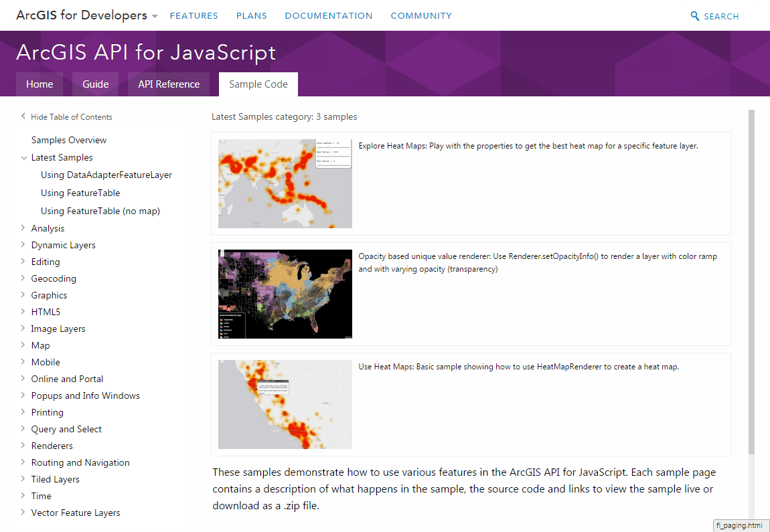Open the DOCUMENTATION menu
Viewport: 770px width, 532px height.
click(329, 15)
